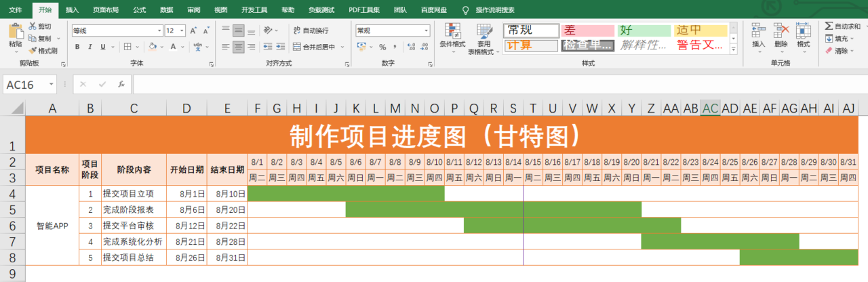This screenshot has height=282, width=868.
Task: Click the 粘贴 (Paste) clipboard icon
Action: pos(15,31)
